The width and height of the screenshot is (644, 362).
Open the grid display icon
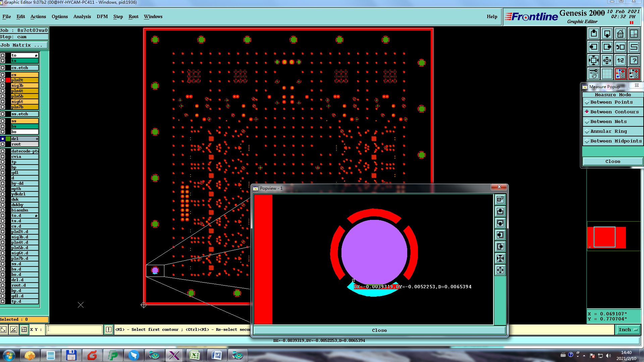607,74
